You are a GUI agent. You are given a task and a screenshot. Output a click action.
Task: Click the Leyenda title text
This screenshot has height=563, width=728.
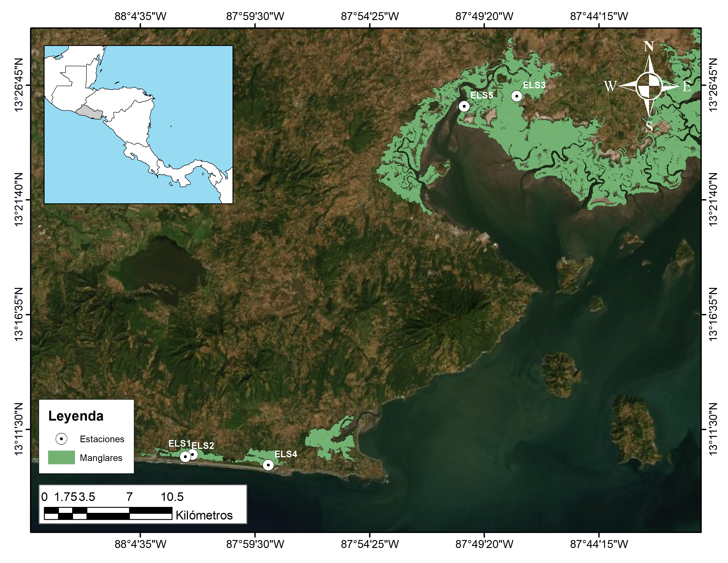click(76, 416)
